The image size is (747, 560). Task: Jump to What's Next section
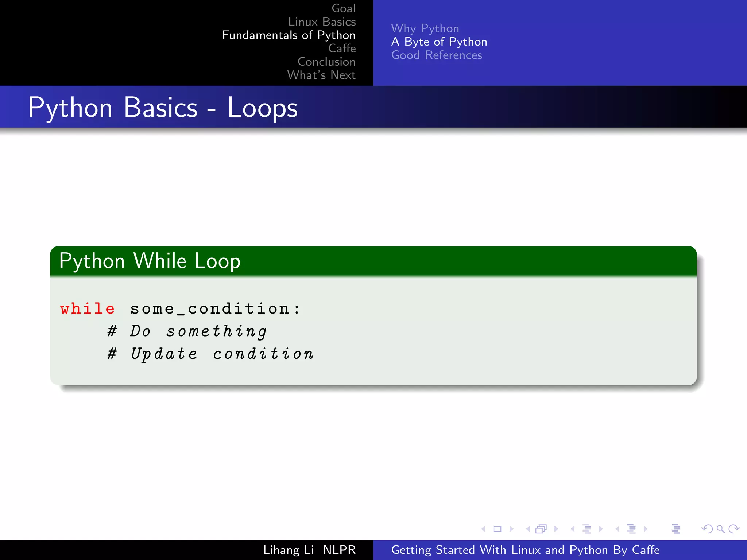[x=321, y=75]
